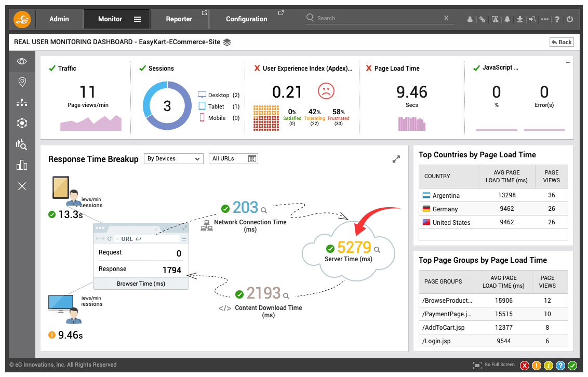Expand the Response Time Breakup panel
Image resolution: width=588 pixels, height=377 pixels.
(x=396, y=159)
